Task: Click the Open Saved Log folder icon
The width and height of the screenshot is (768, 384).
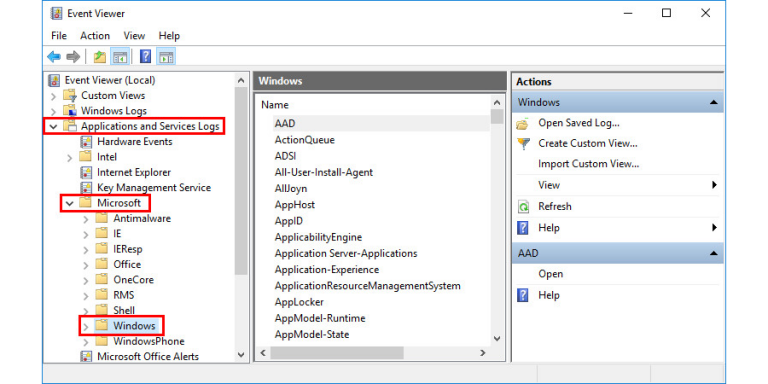Action: coord(523,123)
